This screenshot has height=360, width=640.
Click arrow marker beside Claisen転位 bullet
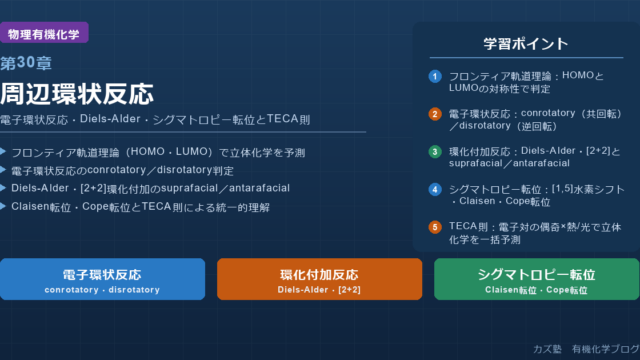pos(3,207)
